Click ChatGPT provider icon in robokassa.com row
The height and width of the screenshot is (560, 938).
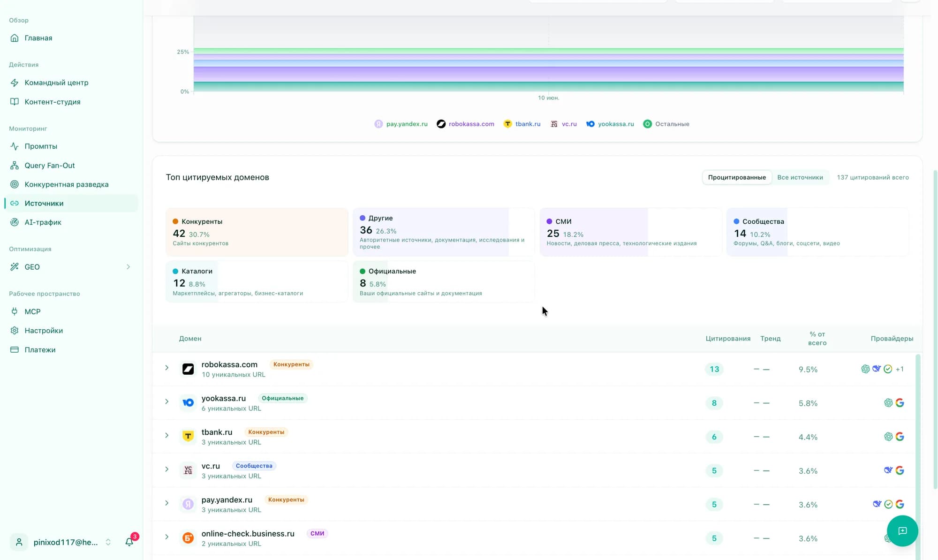[865, 369]
